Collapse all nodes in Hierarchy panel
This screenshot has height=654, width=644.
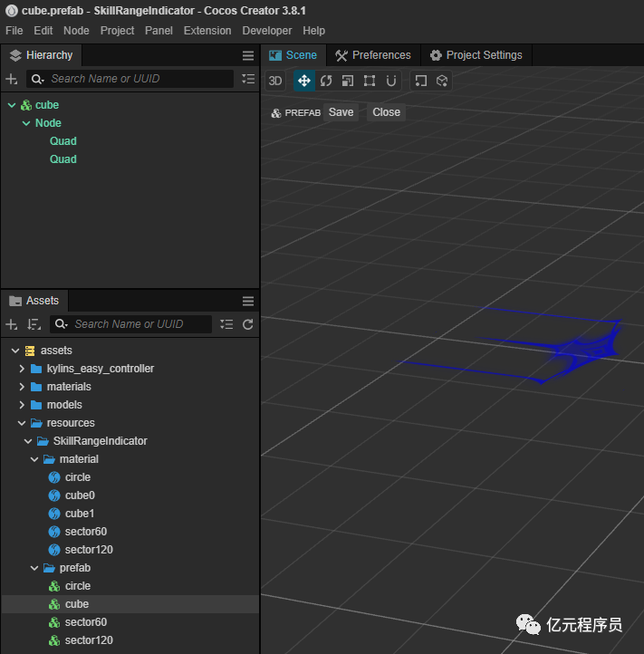tap(248, 79)
